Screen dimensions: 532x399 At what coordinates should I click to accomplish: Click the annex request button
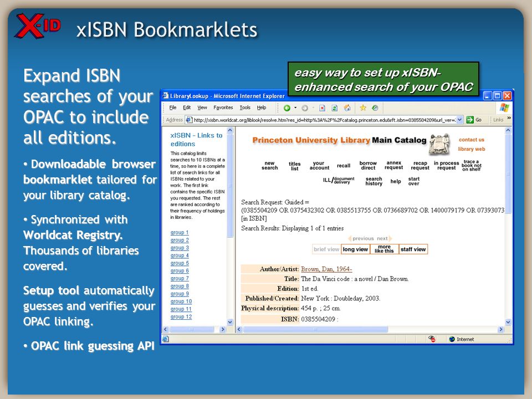[x=394, y=165]
